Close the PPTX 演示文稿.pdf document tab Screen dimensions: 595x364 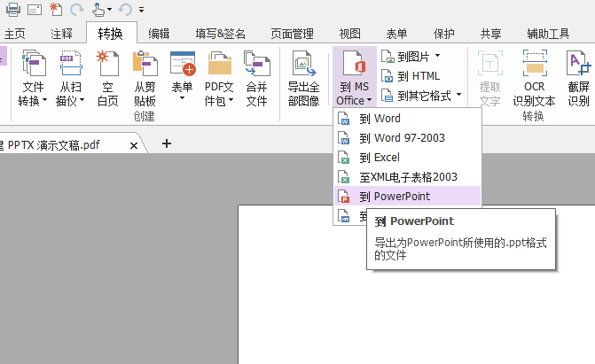(134, 145)
